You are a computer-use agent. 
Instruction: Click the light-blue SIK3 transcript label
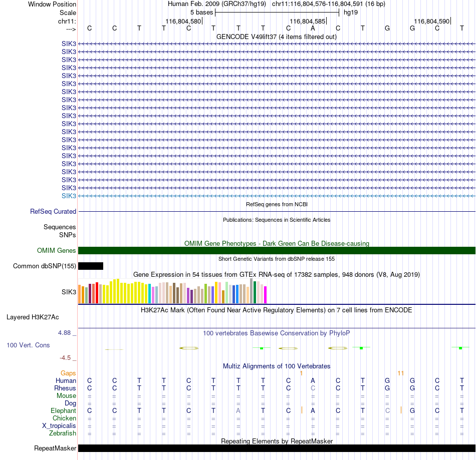69,196
